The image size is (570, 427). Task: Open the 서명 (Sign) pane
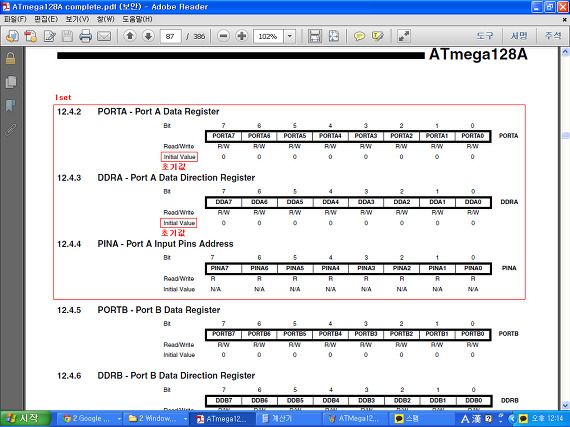coord(519,36)
